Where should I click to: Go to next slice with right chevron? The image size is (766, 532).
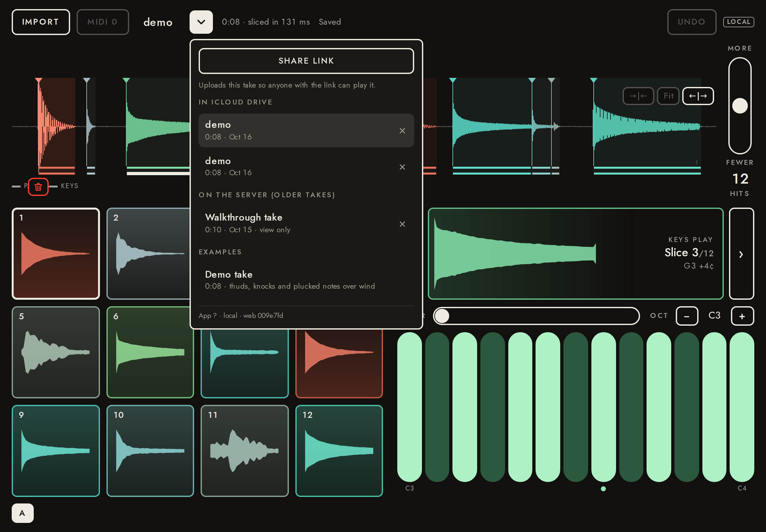[741, 254]
